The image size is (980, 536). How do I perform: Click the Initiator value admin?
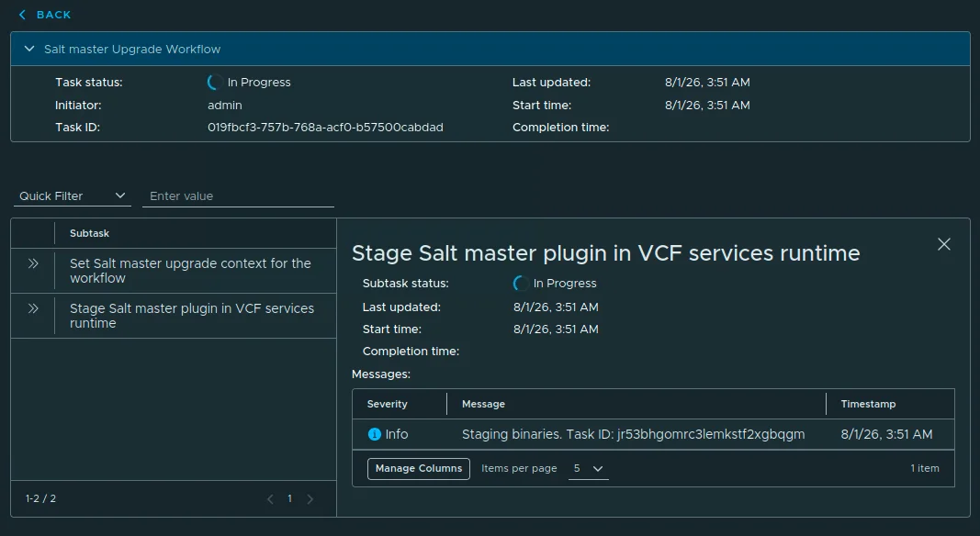(224, 105)
